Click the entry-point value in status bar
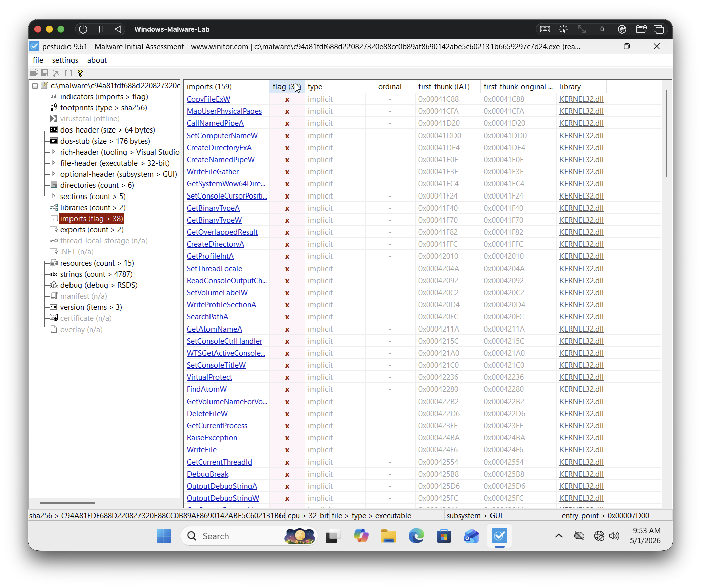 point(628,516)
